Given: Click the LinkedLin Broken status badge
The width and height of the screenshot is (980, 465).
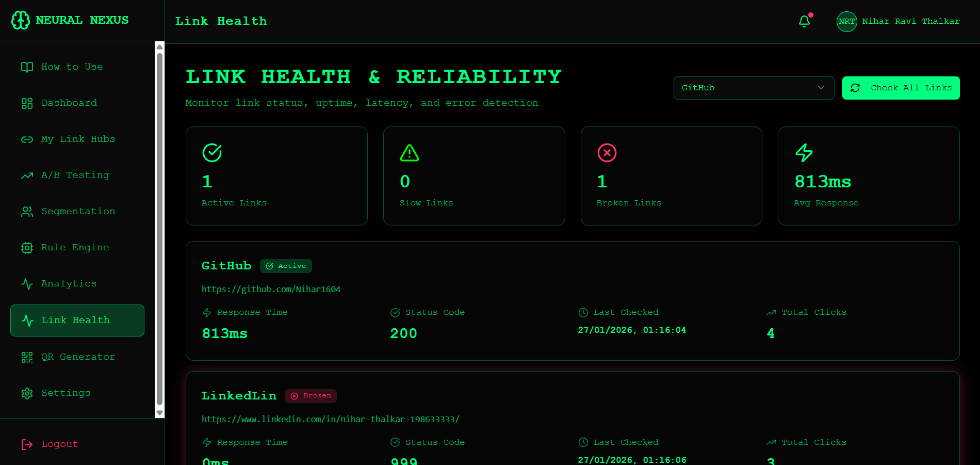Looking at the screenshot, I should (x=311, y=396).
